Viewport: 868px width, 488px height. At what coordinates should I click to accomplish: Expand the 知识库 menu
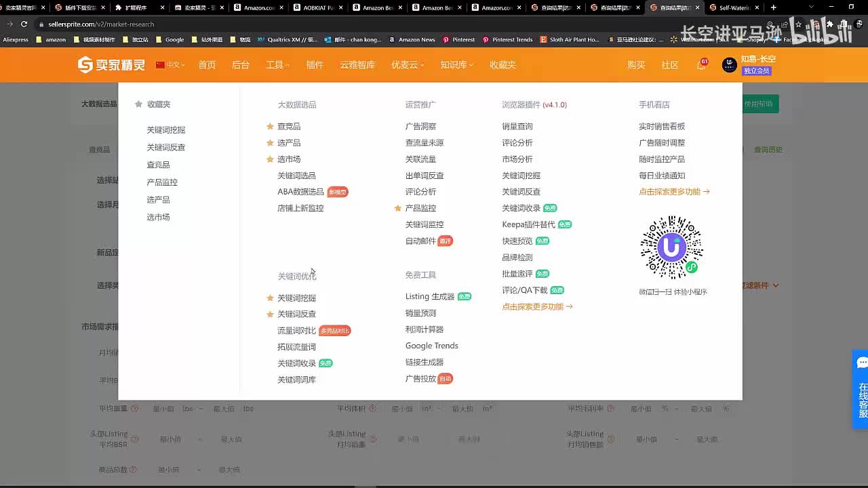coord(457,65)
